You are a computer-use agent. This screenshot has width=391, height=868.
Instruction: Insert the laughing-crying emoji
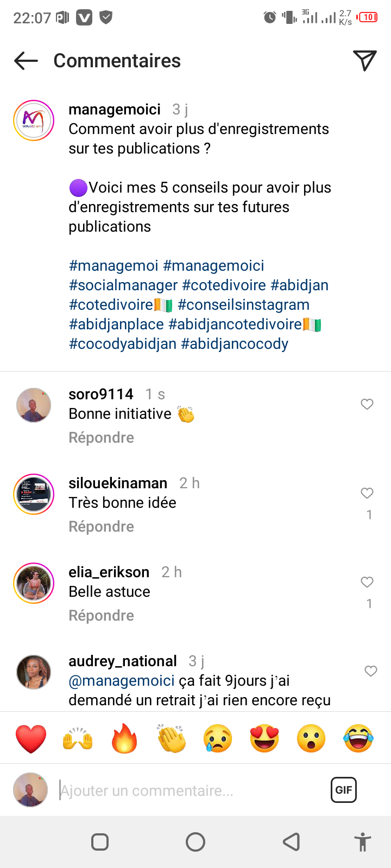pos(358,738)
